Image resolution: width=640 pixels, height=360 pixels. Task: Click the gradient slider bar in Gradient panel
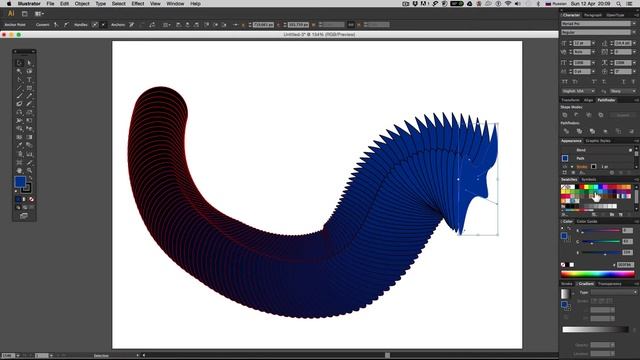pos(596,329)
